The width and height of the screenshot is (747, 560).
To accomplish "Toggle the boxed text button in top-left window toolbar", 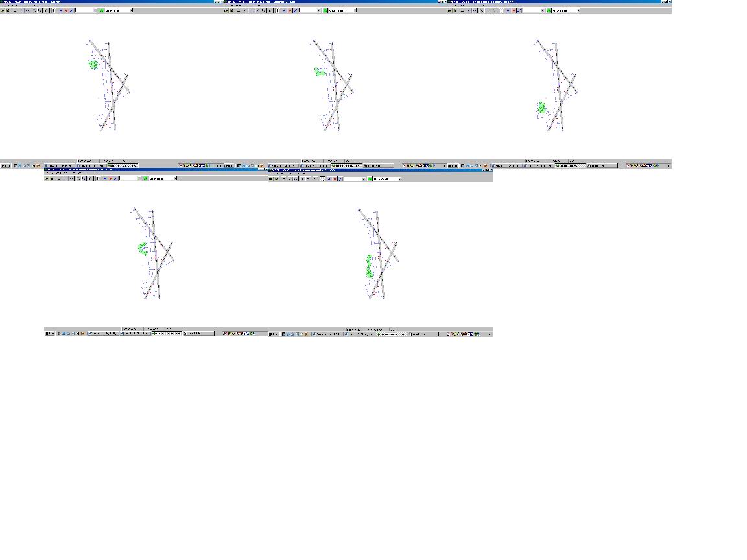I will [54, 10].
